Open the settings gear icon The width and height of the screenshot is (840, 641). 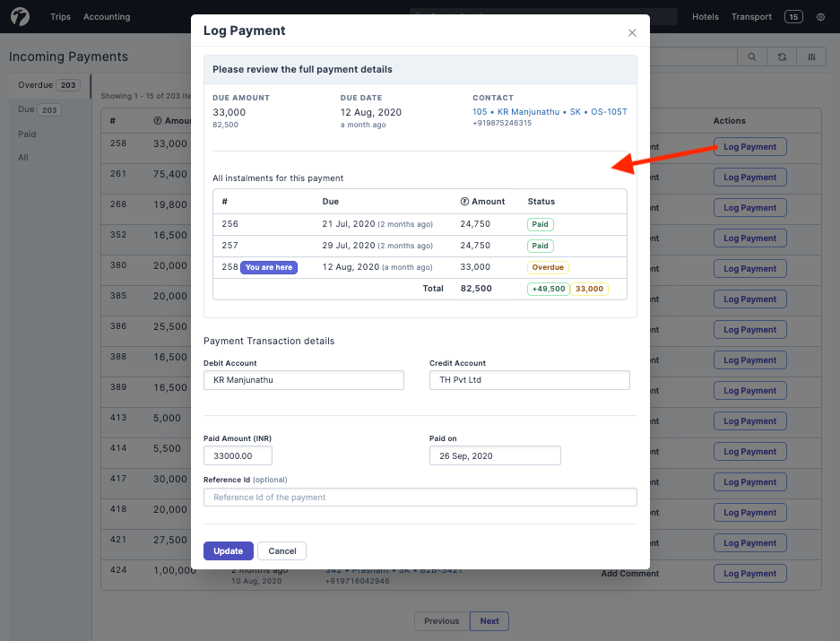click(x=819, y=16)
